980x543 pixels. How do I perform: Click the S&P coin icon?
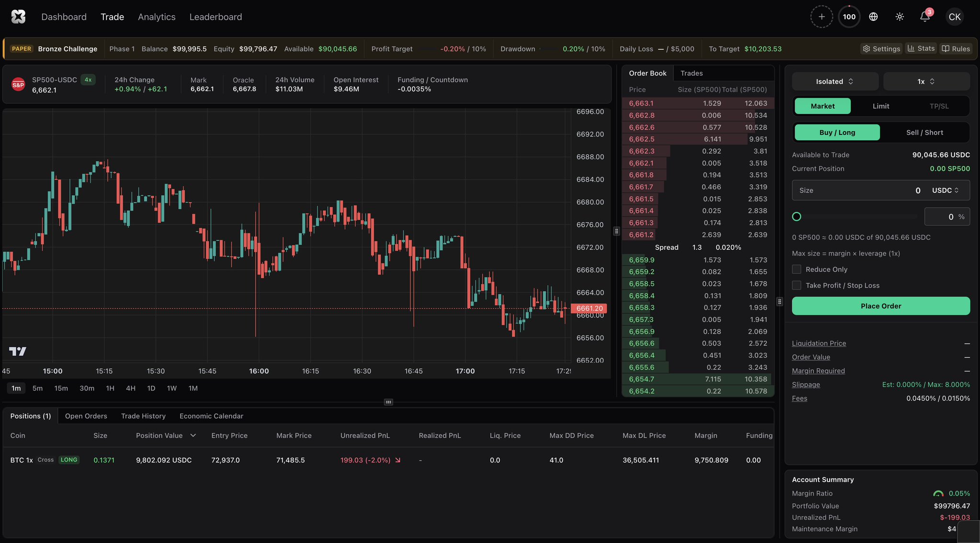point(18,85)
